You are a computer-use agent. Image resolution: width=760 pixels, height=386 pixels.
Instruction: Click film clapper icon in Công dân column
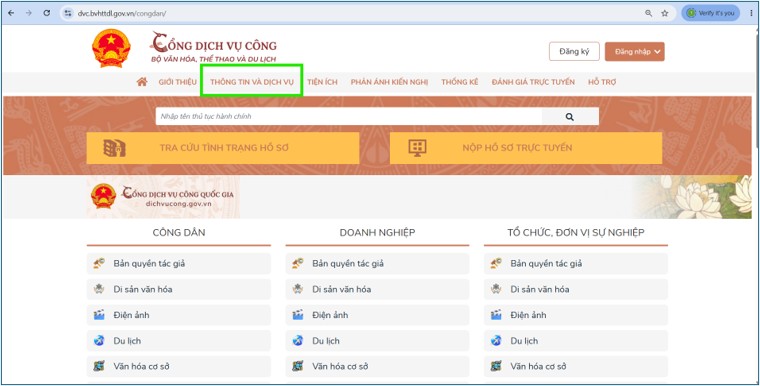click(99, 315)
